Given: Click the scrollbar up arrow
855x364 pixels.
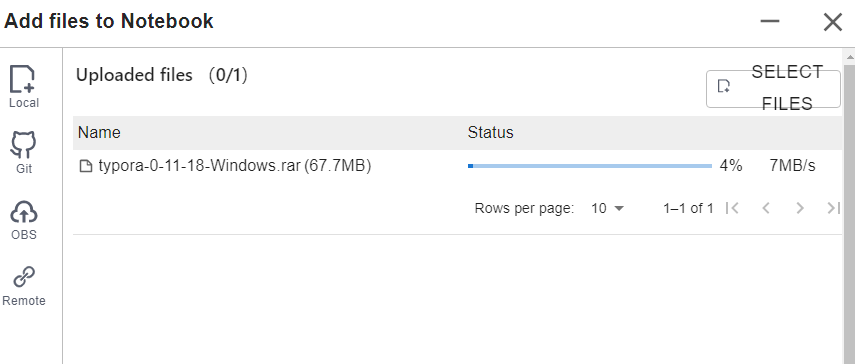Looking at the screenshot, I should (849, 56).
